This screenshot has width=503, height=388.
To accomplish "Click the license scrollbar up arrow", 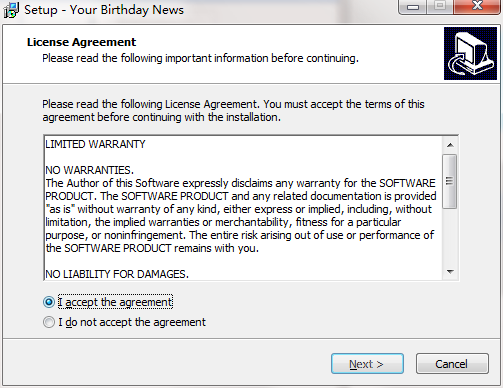I will (x=450, y=145).
